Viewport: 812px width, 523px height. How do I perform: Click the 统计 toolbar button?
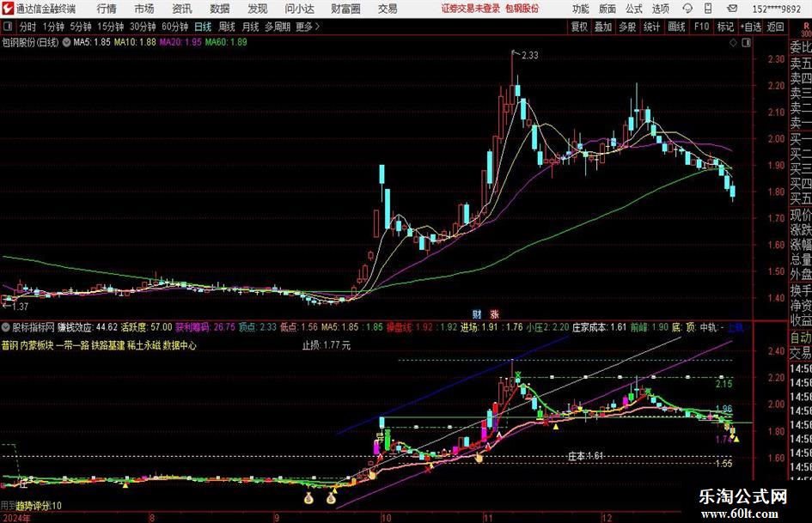(x=652, y=27)
